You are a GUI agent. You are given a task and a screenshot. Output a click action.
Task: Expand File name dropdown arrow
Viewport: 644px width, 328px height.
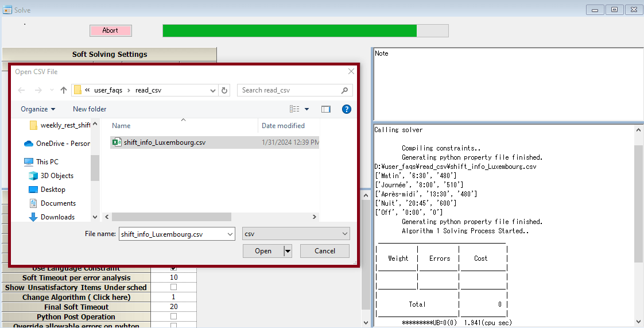[x=230, y=234]
